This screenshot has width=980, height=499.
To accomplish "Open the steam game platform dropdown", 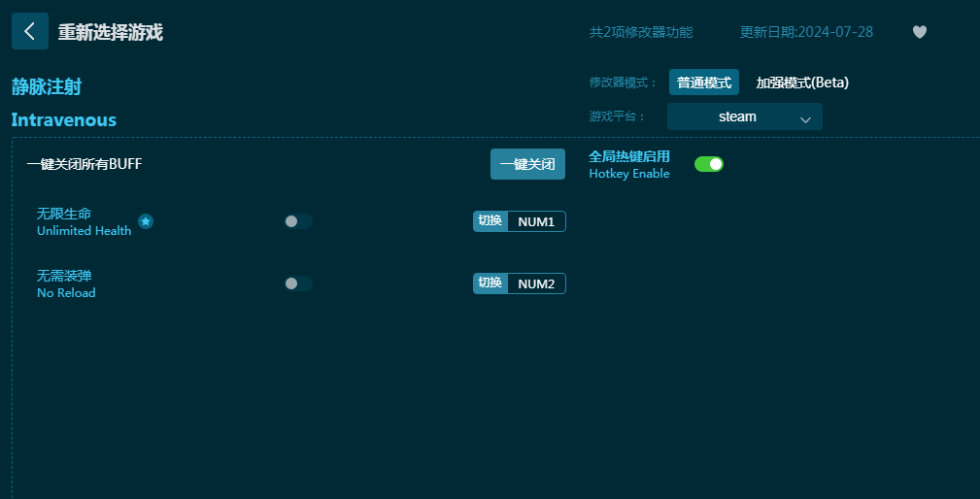I will [x=744, y=116].
